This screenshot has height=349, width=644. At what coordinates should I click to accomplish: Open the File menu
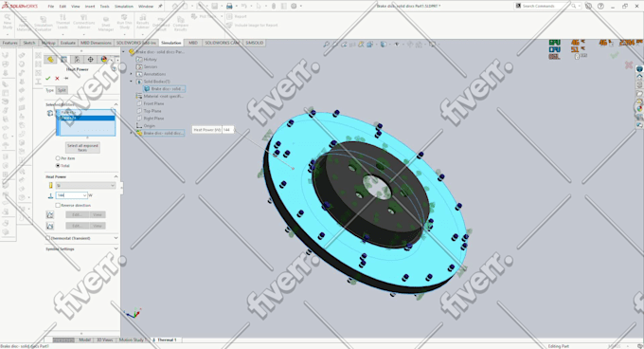51,7
